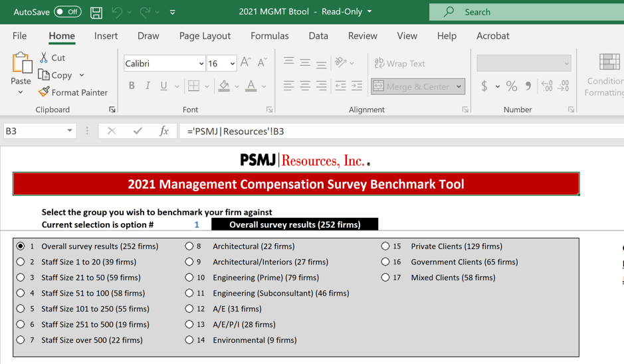Image resolution: width=624 pixels, height=364 pixels.
Task: Toggle the AutoSave switch
Action: [x=68, y=12]
